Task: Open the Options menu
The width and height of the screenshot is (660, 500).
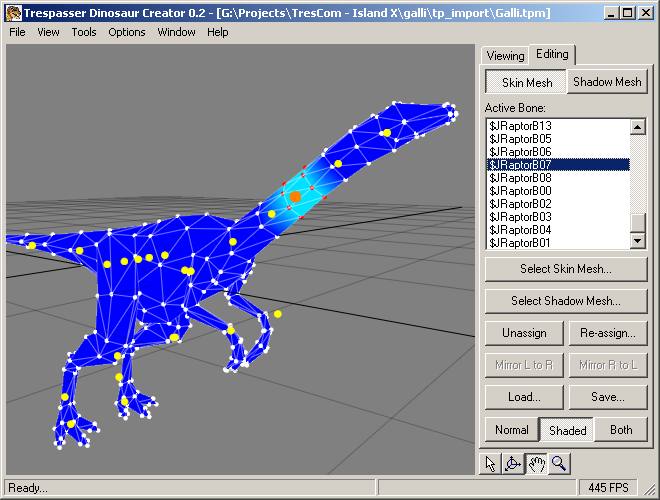Action: point(127,32)
